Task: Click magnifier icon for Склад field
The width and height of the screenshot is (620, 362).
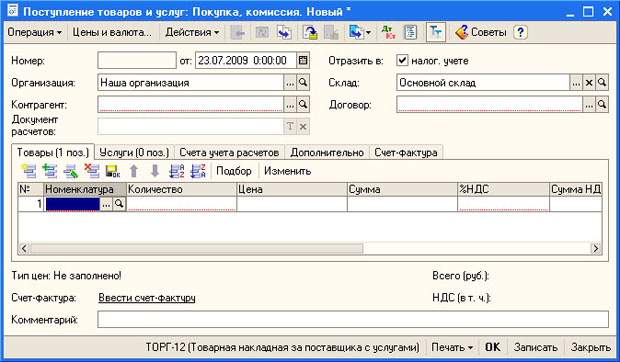Action: 602,83
